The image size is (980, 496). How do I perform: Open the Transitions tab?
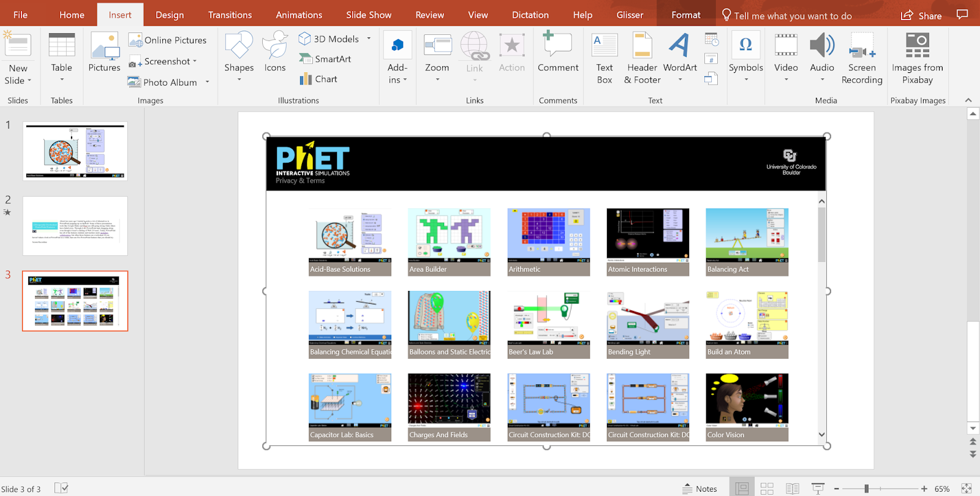(x=230, y=15)
